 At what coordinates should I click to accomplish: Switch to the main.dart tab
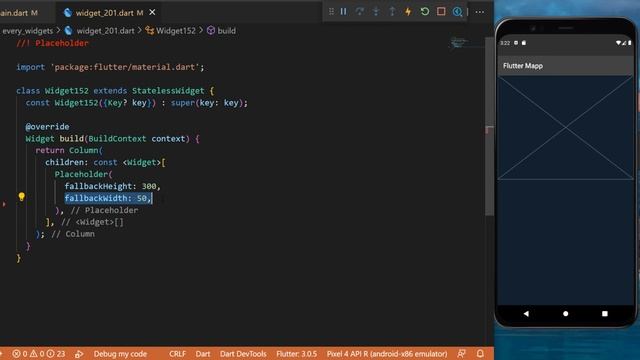19,13
